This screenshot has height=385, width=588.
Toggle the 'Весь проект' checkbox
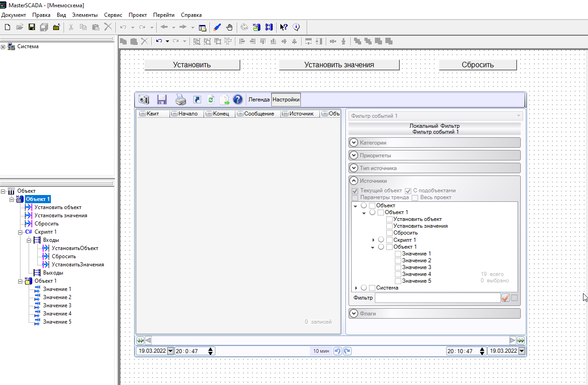[415, 198]
